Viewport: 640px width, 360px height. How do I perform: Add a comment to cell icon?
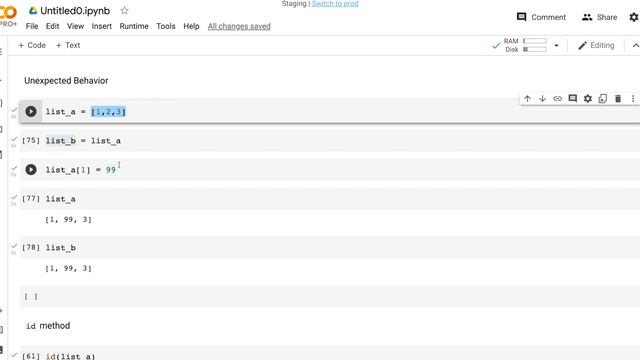point(573,98)
